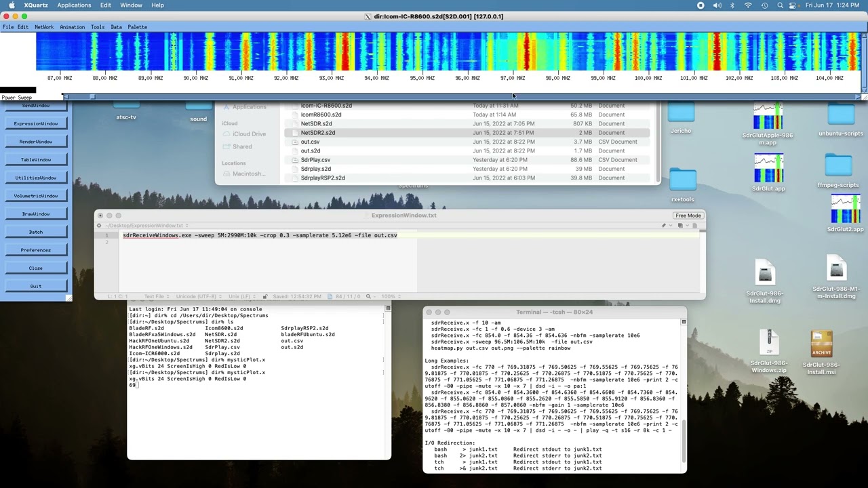Screen dimensions: 868x488
Task: Select SdrplayRSP2.s2d in the Finder list
Action: [468, 178]
